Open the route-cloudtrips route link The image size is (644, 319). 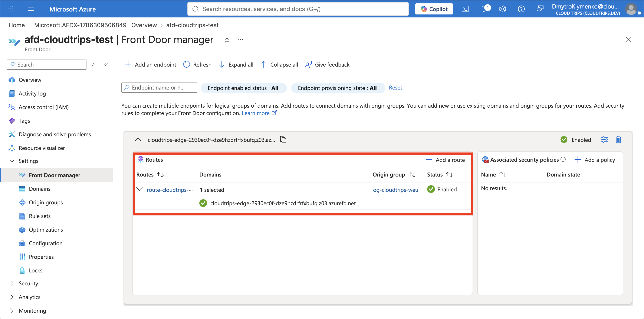(170, 190)
